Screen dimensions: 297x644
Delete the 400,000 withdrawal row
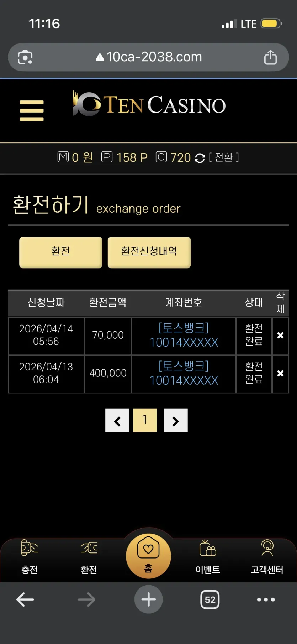(x=280, y=374)
